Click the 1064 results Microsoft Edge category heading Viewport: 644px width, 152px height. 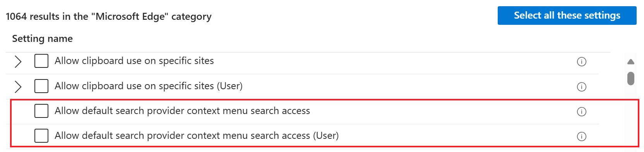[109, 17]
